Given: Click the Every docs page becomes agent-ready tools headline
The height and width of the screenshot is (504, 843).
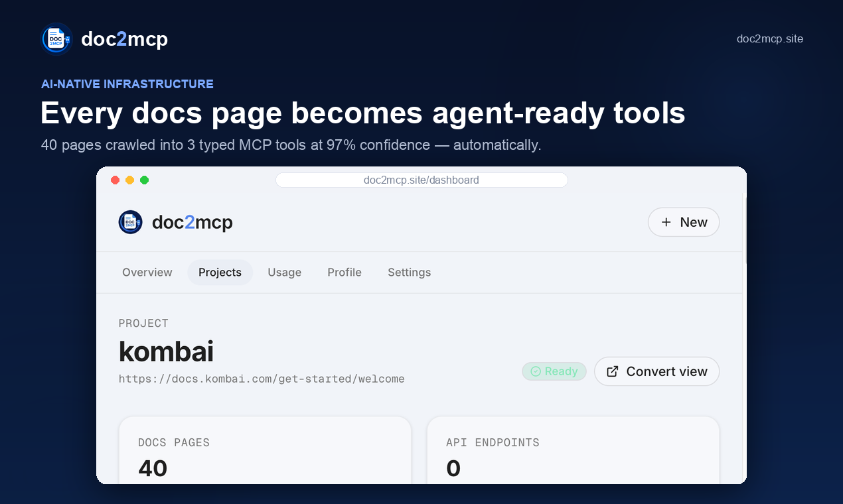Looking at the screenshot, I should (x=362, y=113).
